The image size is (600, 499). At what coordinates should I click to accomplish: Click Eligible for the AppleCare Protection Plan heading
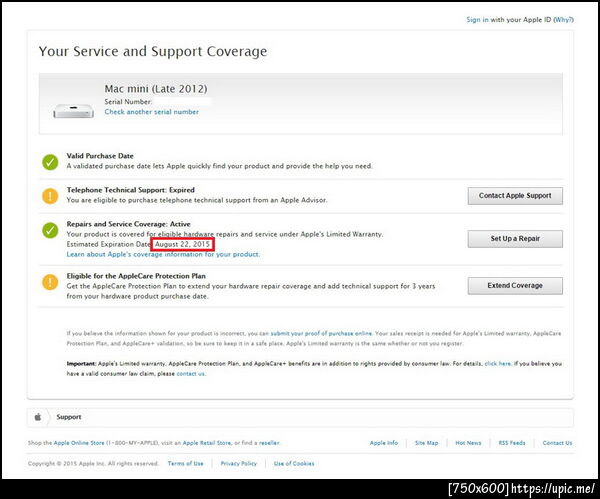136,276
